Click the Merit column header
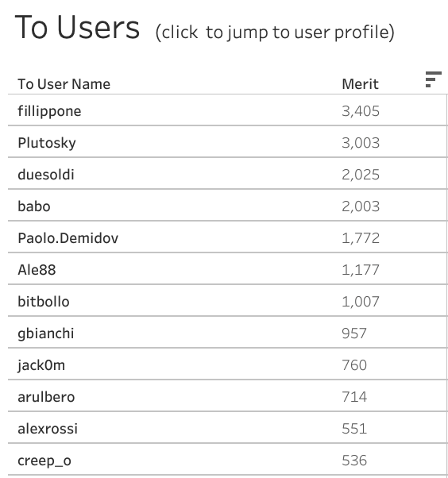The width and height of the screenshot is (448, 478). [x=360, y=84]
